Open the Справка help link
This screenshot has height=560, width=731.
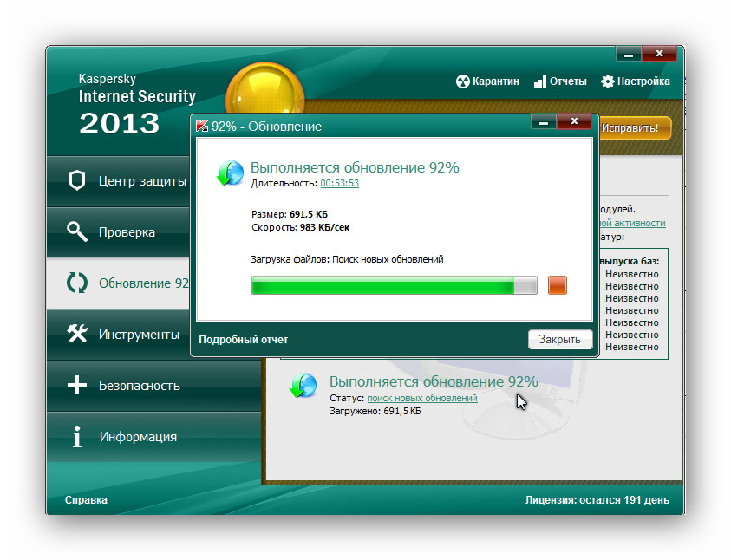click(86, 500)
